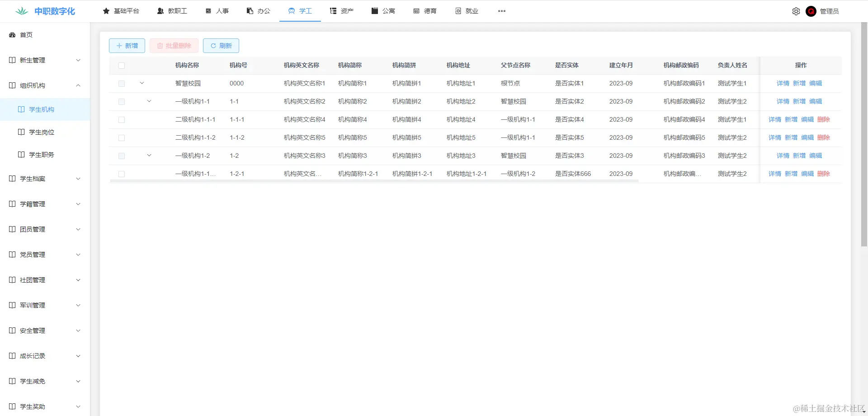Click the 根节点 cell

pos(510,83)
